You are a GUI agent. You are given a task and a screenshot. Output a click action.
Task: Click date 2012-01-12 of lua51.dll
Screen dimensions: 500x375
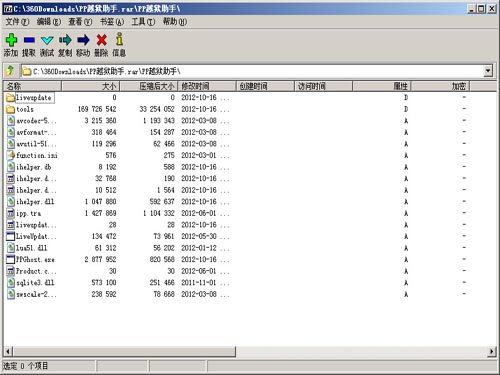coord(199,248)
